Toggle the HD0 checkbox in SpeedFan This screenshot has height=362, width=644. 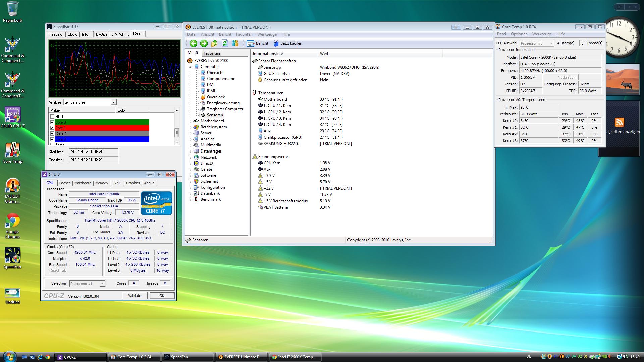click(52, 117)
